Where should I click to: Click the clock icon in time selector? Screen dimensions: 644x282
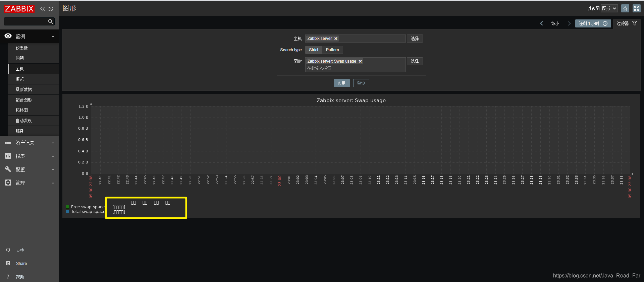pos(605,23)
